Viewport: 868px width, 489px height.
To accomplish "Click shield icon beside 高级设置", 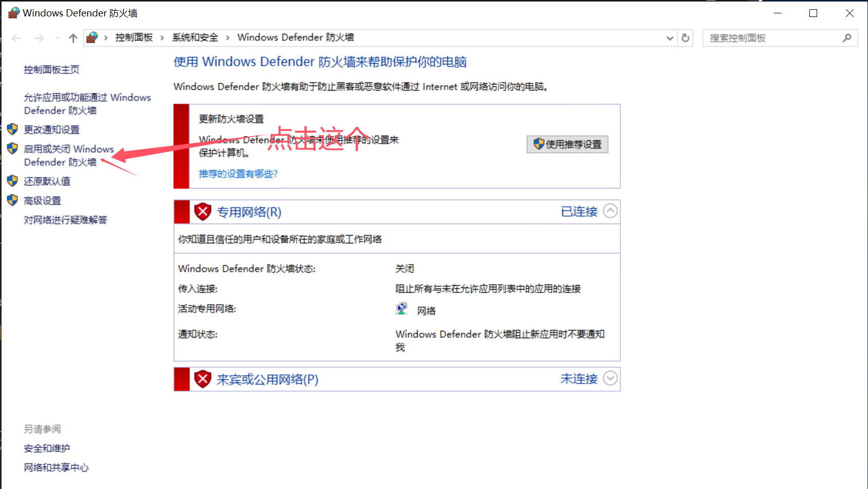I will tap(13, 200).
